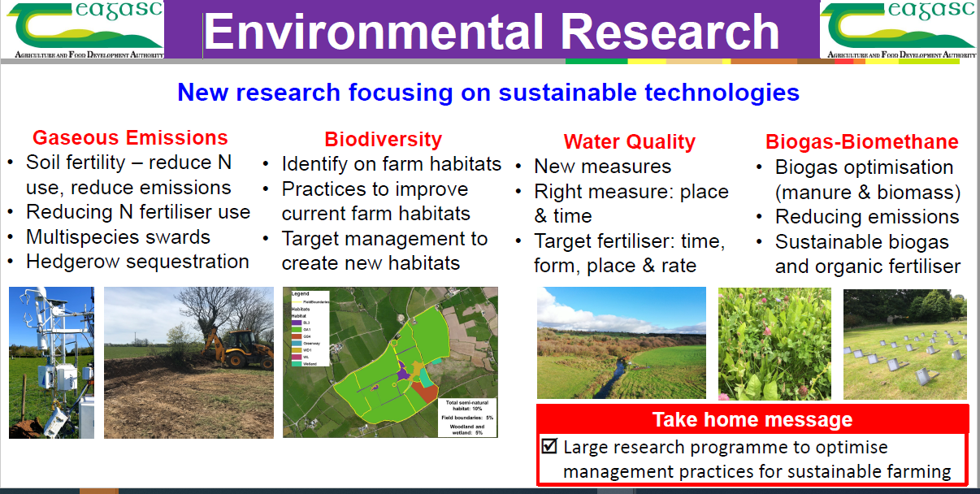Click the 'Field boundaries: 5%' map label
980x494 pixels.
[467, 418]
